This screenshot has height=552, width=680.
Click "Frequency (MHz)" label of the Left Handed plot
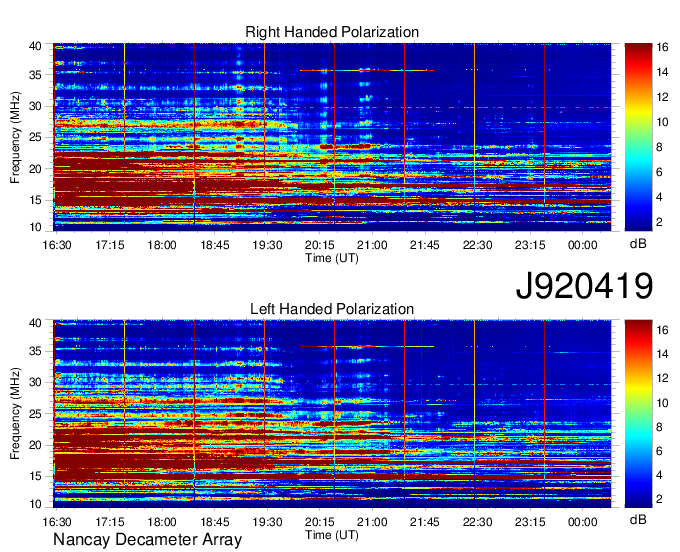[15, 414]
